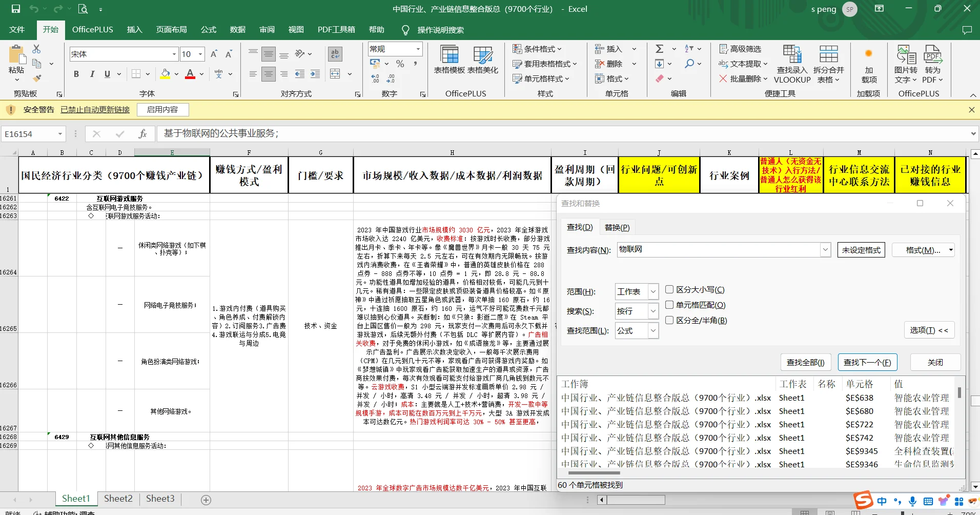
Task: Click the 查找全部 button
Action: [x=806, y=362]
